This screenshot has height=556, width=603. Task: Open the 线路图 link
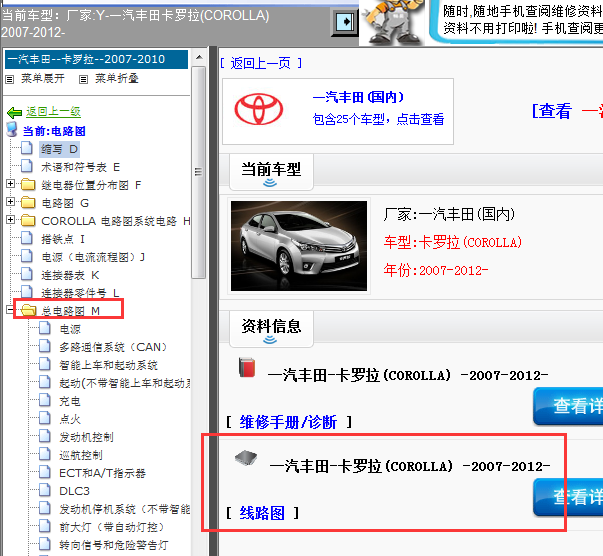point(262,513)
